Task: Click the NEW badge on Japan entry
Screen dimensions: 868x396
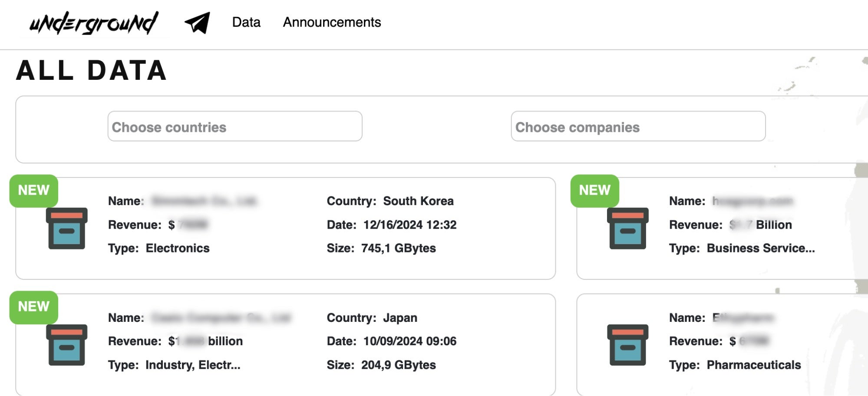Action: [x=33, y=307]
